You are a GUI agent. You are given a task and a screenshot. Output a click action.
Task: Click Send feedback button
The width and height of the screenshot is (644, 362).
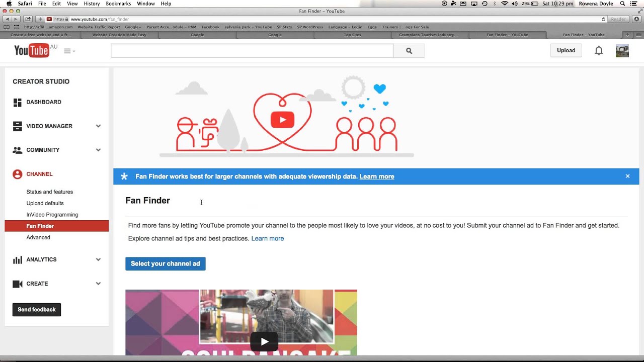[x=37, y=310]
